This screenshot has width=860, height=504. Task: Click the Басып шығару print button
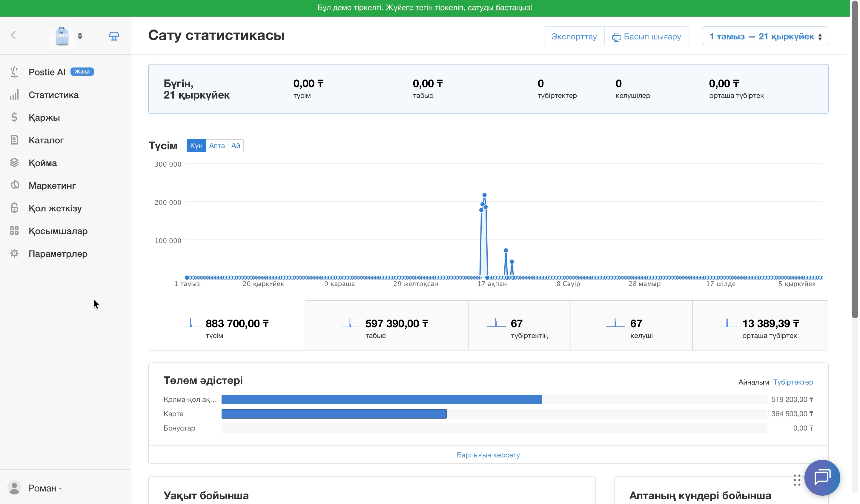coord(647,36)
